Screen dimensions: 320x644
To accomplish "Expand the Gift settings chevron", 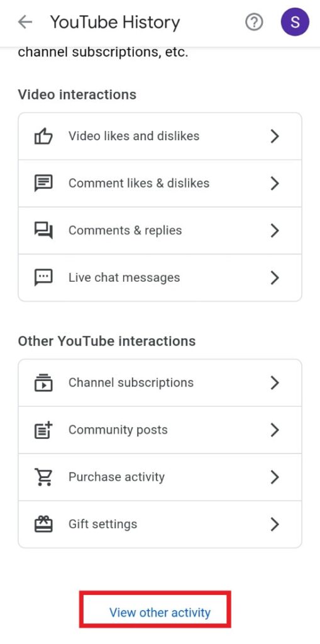I will pyautogui.click(x=275, y=525).
